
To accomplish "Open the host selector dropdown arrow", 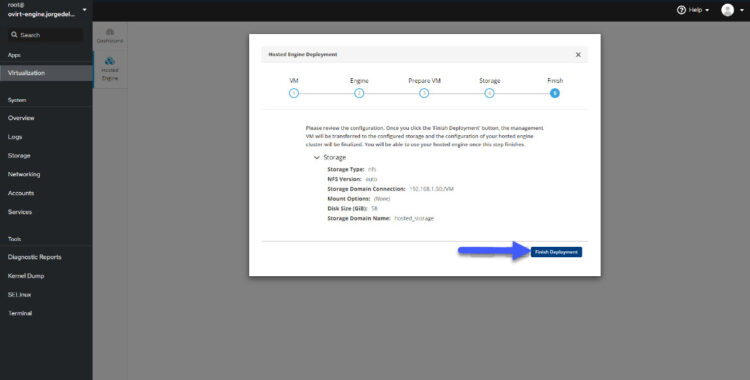I will [85, 10].
